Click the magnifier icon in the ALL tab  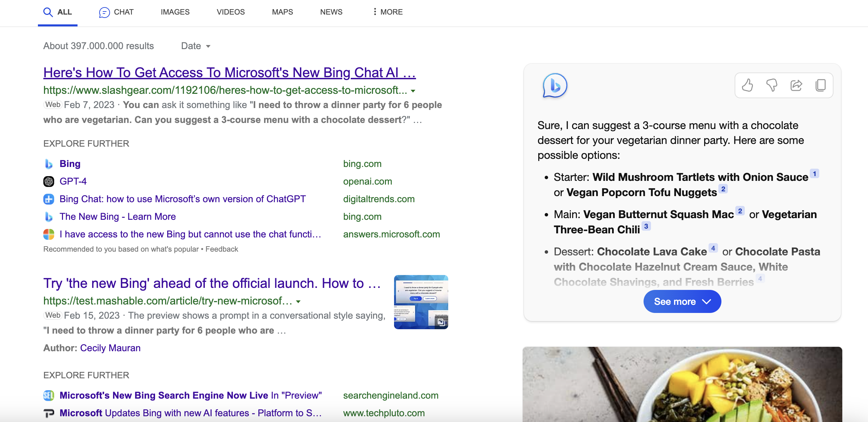(48, 12)
